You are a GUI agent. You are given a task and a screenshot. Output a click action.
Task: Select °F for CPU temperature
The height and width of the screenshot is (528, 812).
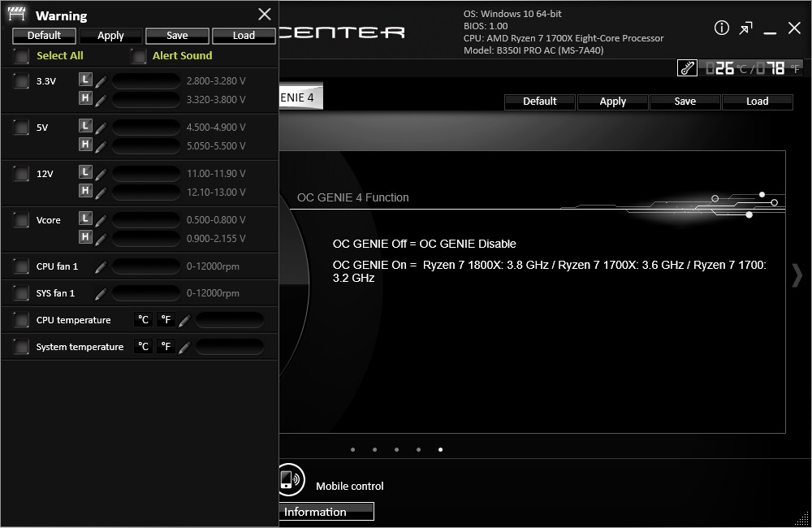[166, 320]
